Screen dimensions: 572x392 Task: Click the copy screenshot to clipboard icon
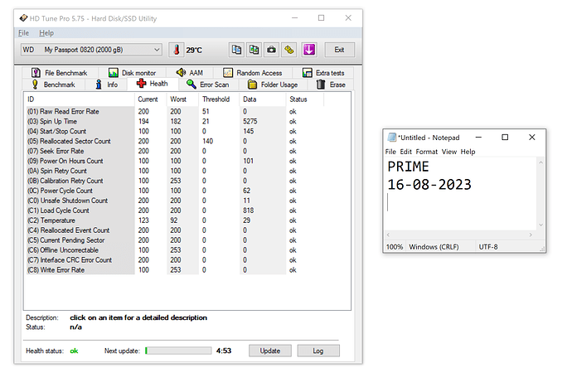[254, 50]
